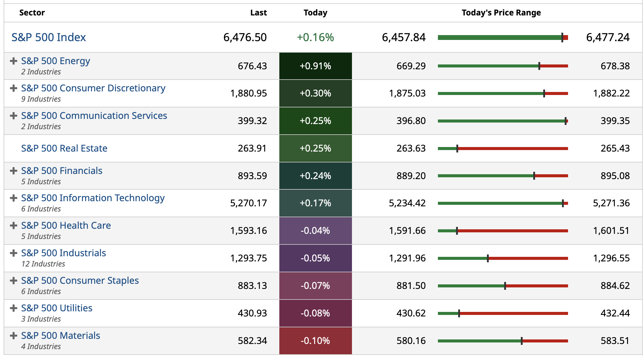The height and width of the screenshot is (360, 644).
Task: Click plus icon beside S&P 500 Financials
Action: click(13, 171)
